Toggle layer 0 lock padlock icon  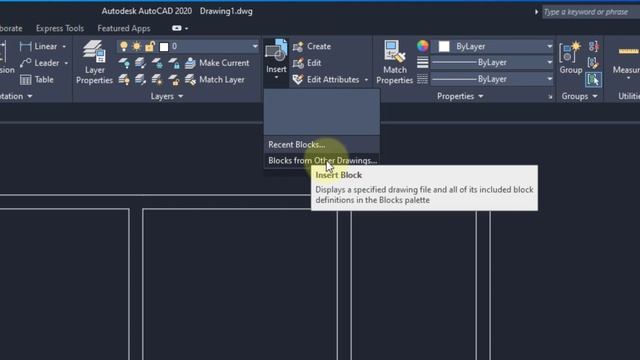(x=150, y=46)
